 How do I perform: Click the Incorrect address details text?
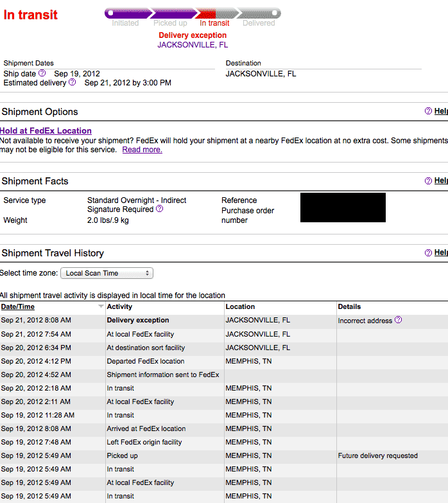(365, 321)
